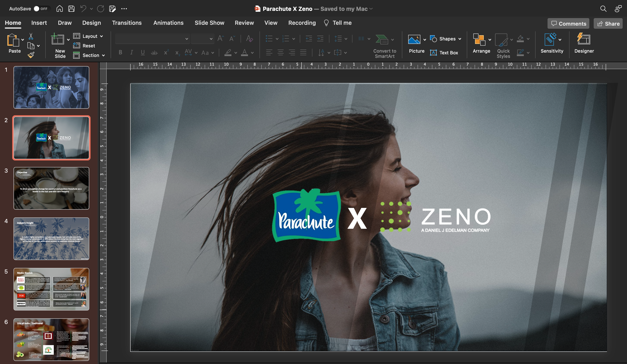
Task: Toggle Bold formatting
Action: [120, 52]
